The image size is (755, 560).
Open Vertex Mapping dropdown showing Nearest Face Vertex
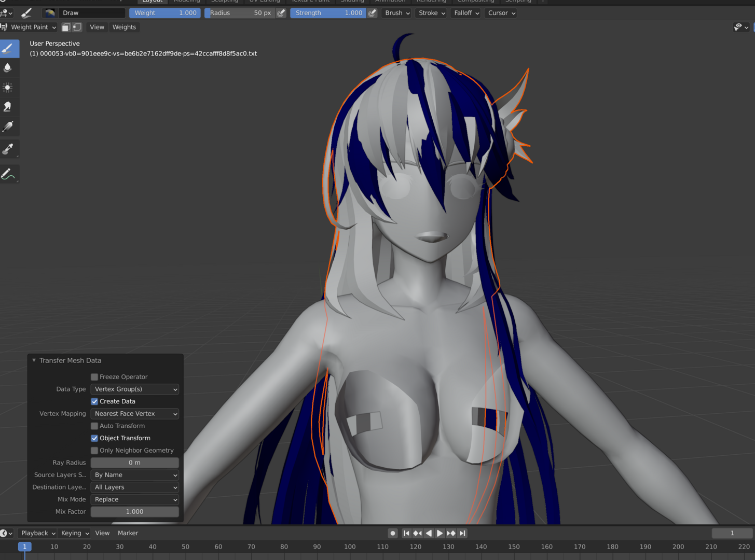coord(135,414)
